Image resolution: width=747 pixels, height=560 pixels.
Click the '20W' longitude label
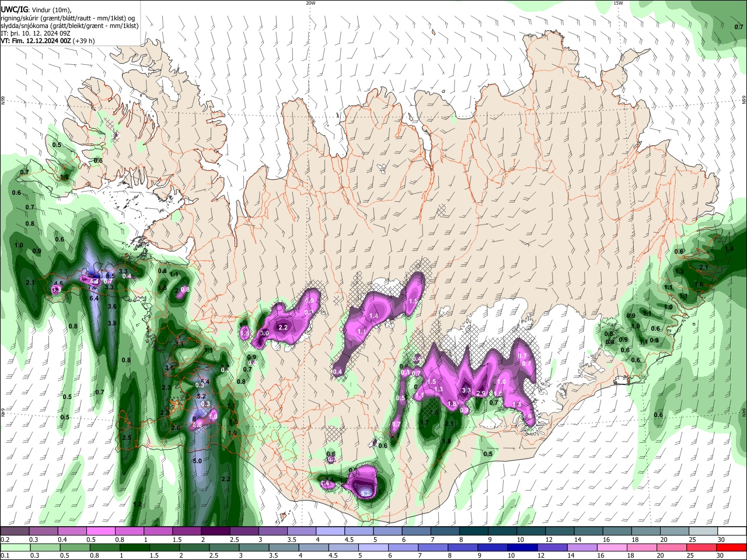point(310,3)
